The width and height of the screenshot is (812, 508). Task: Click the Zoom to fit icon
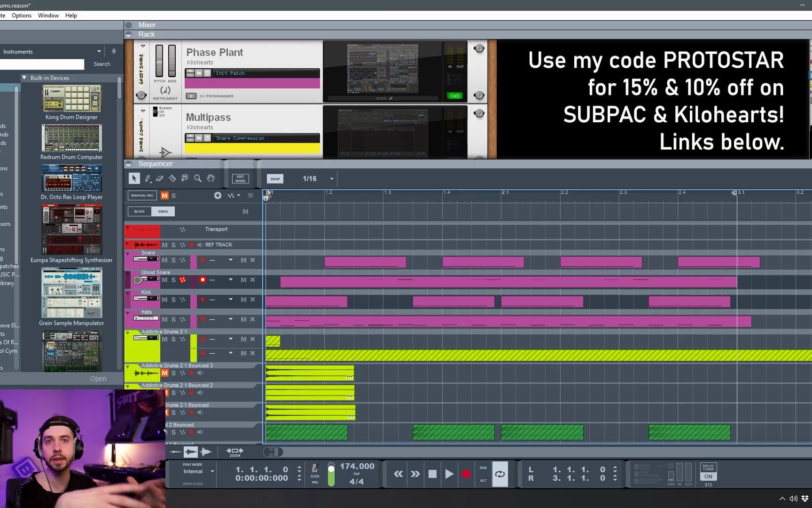(x=234, y=452)
